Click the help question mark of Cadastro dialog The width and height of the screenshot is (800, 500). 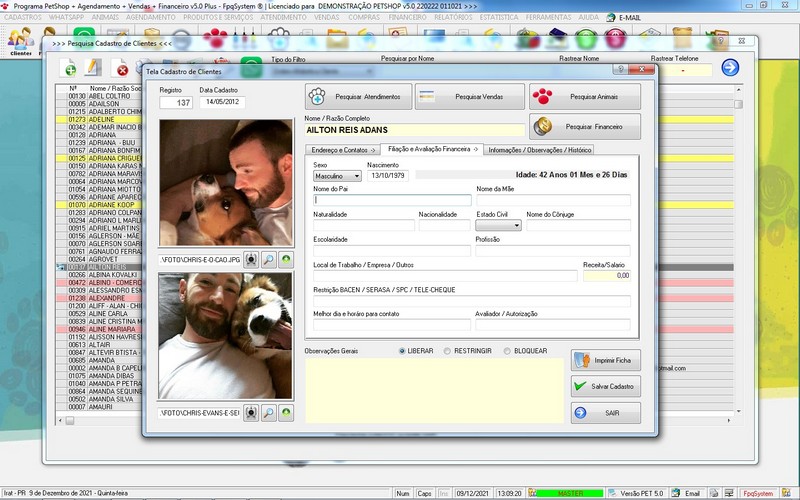pyautogui.click(x=620, y=69)
